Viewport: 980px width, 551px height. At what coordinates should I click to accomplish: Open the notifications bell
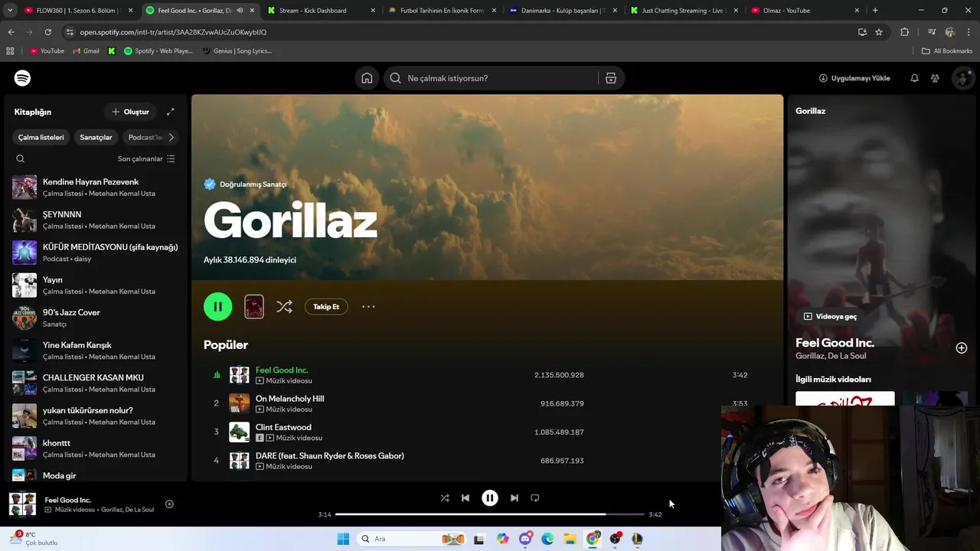tap(914, 78)
